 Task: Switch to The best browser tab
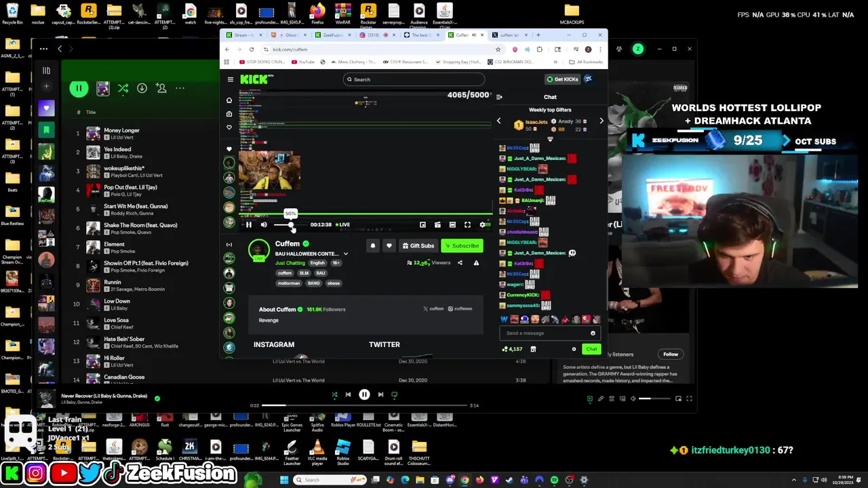423,35
